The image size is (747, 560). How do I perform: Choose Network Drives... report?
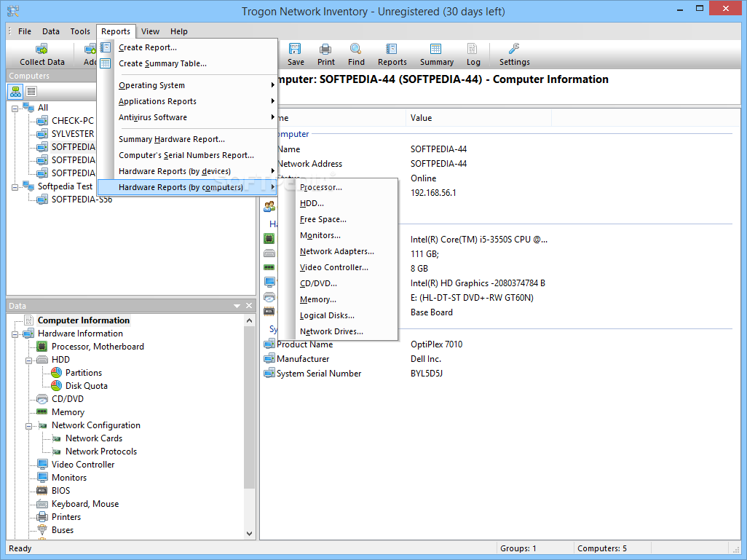coord(338,331)
